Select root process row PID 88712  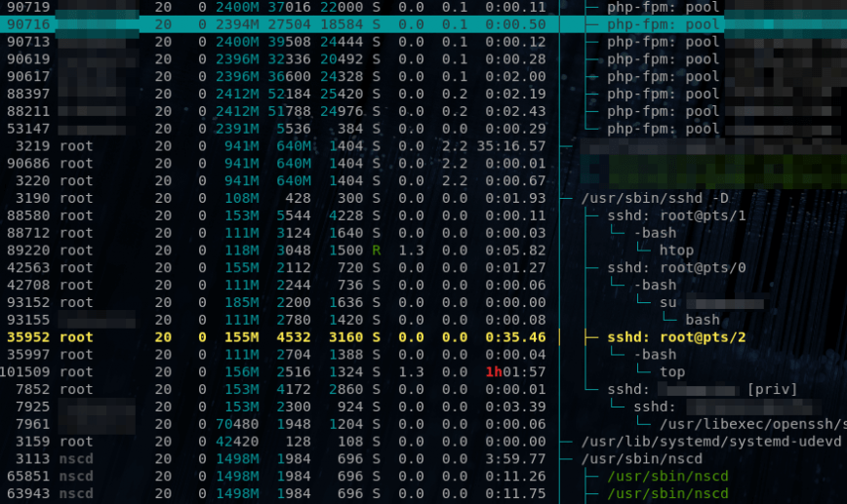point(423,233)
